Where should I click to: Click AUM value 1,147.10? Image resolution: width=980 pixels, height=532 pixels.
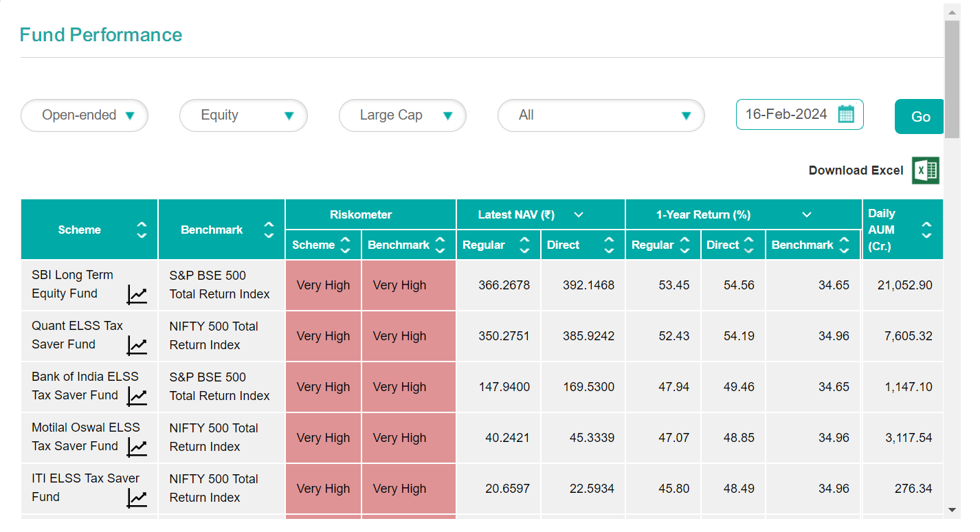pos(909,387)
